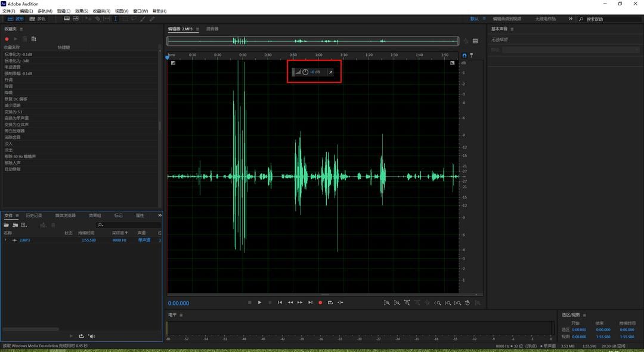The height and width of the screenshot is (352, 644).
Task: Click the import file icon in Files panel
Action: point(15,225)
